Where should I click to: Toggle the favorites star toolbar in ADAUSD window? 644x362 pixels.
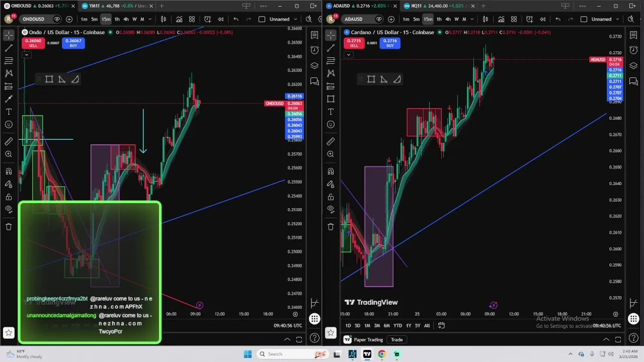tap(331, 332)
